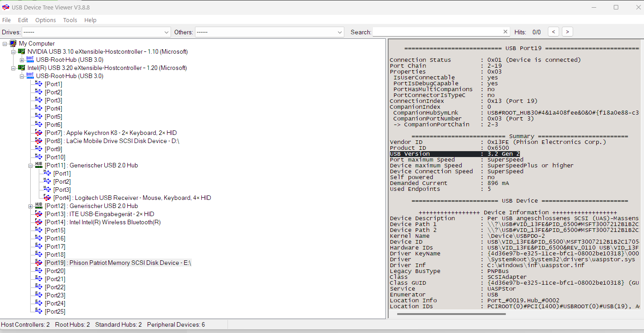Collapse the My Computer tree node
This screenshot has height=333, width=644.
5,44
